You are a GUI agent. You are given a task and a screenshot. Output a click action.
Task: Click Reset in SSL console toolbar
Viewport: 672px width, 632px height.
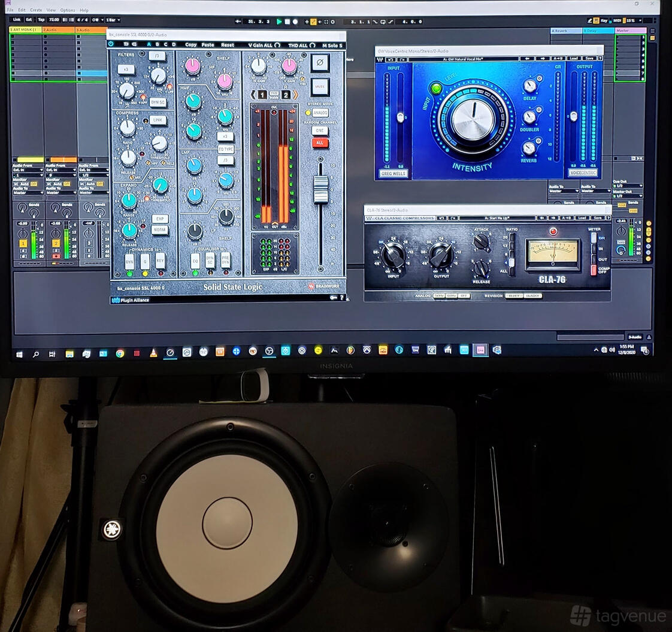click(228, 45)
